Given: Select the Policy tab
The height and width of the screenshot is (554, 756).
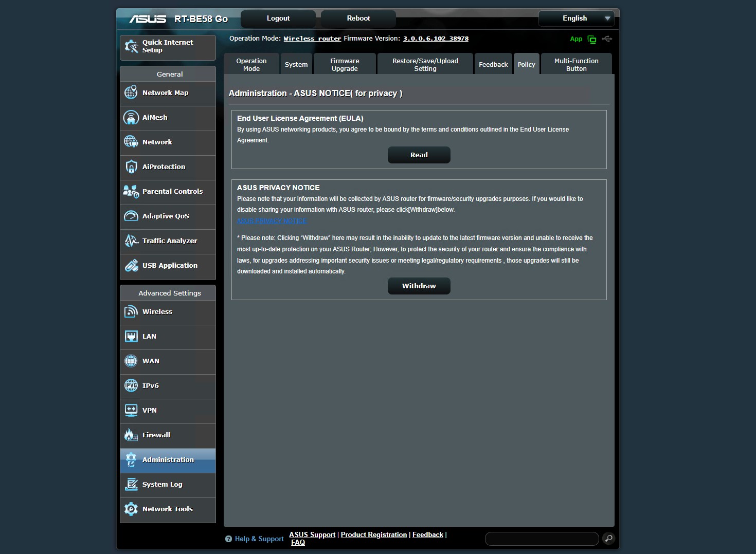Looking at the screenshot, I should tap(527, 64).
